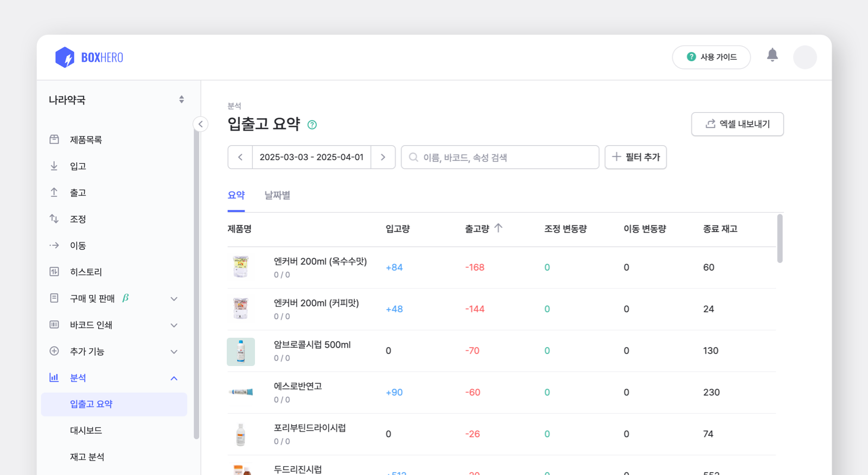The image size is (868, 475).
Task: Click the 입고 download arrow icon
Action: coord(54,166)
